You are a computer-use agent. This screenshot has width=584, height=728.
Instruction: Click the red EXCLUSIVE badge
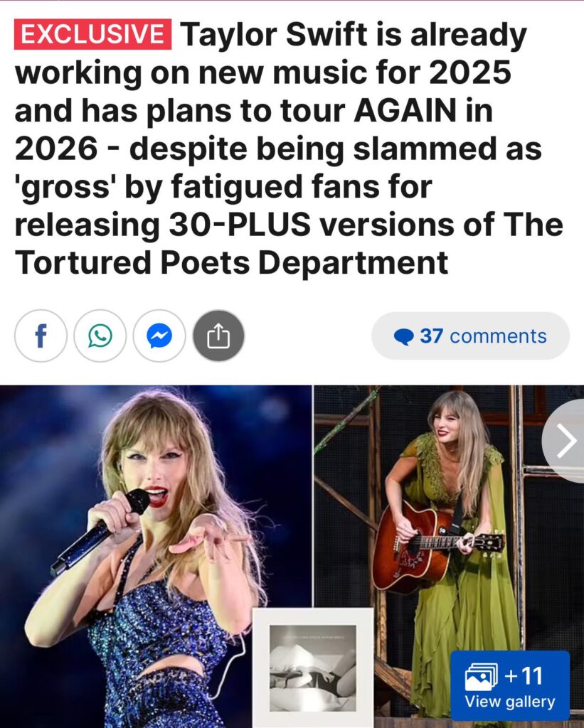click(93, 34)
